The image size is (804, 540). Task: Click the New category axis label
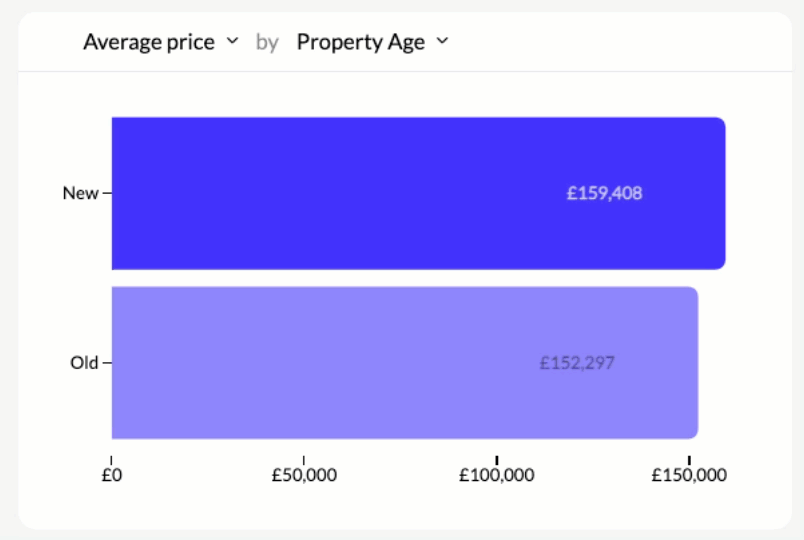pyautogui.click(x=80, y=193)
